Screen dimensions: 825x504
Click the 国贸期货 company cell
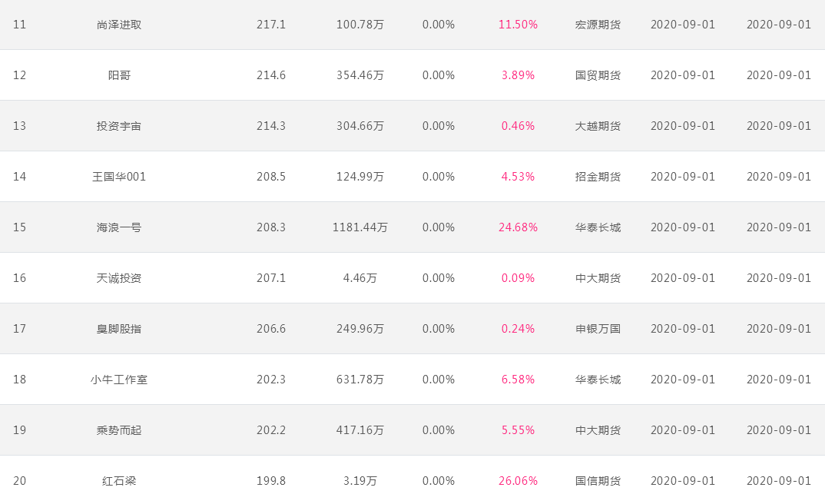[598, 75]
